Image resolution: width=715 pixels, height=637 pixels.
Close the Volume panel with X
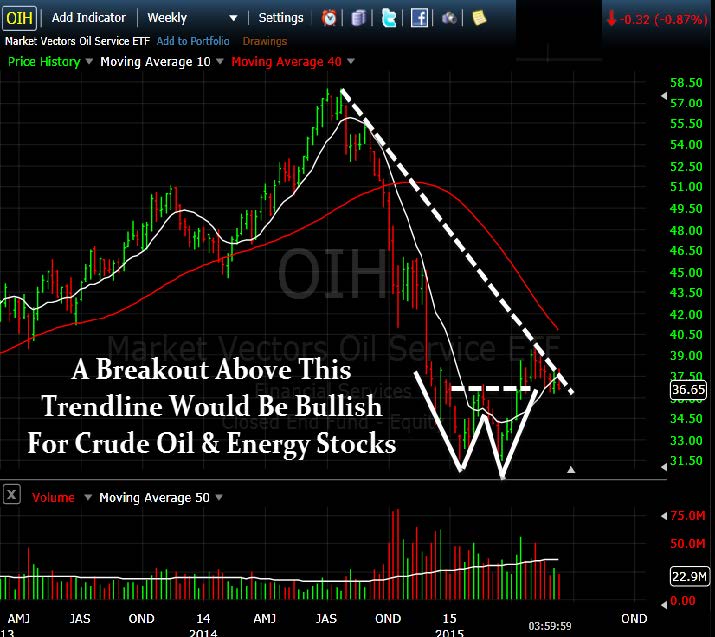click(x=12, y=494)
